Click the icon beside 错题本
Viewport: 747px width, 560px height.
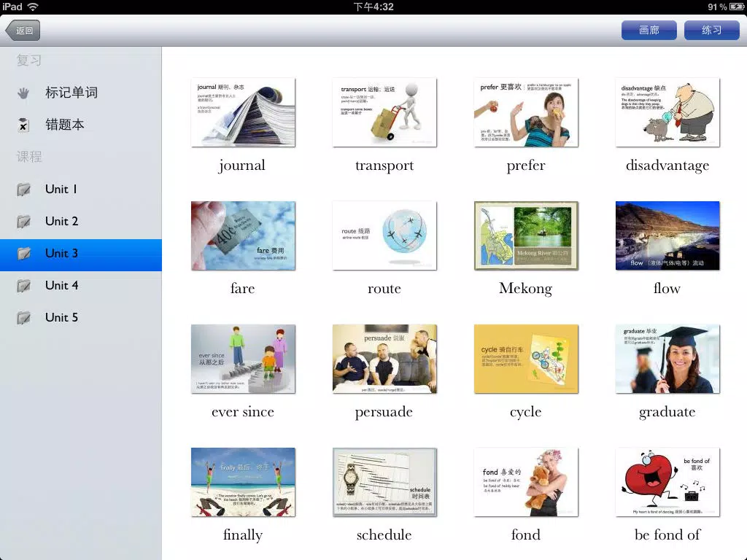23,125
